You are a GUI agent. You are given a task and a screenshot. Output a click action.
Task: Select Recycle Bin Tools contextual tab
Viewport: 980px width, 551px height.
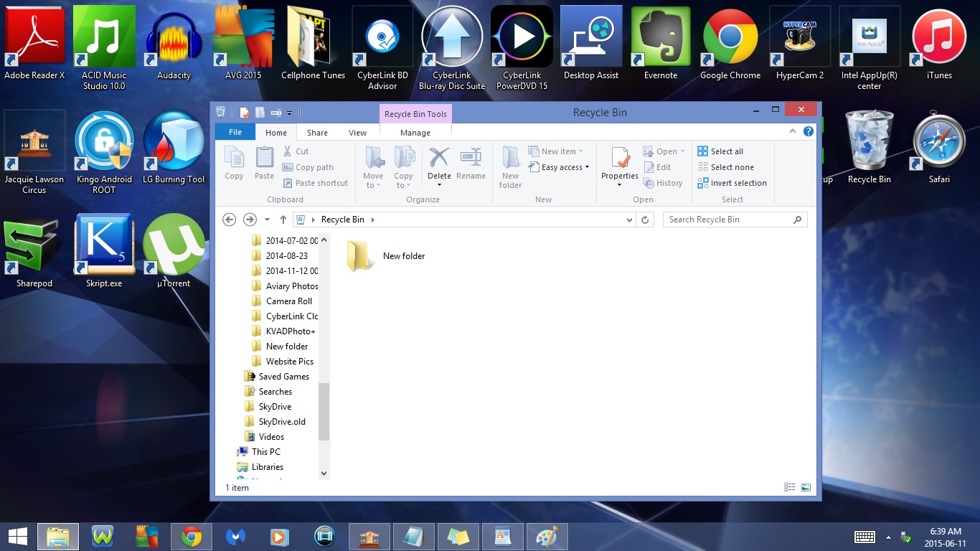[x=415, y=114]
